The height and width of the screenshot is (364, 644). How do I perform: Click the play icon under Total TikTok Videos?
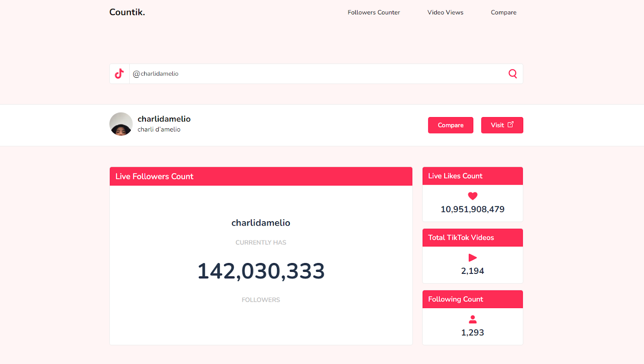[473, 257]
